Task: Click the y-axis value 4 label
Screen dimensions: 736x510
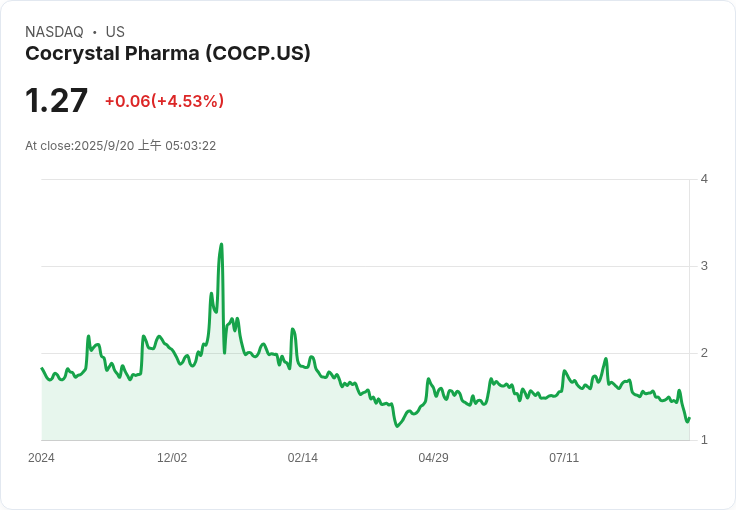Action: (x=704, y=179)
